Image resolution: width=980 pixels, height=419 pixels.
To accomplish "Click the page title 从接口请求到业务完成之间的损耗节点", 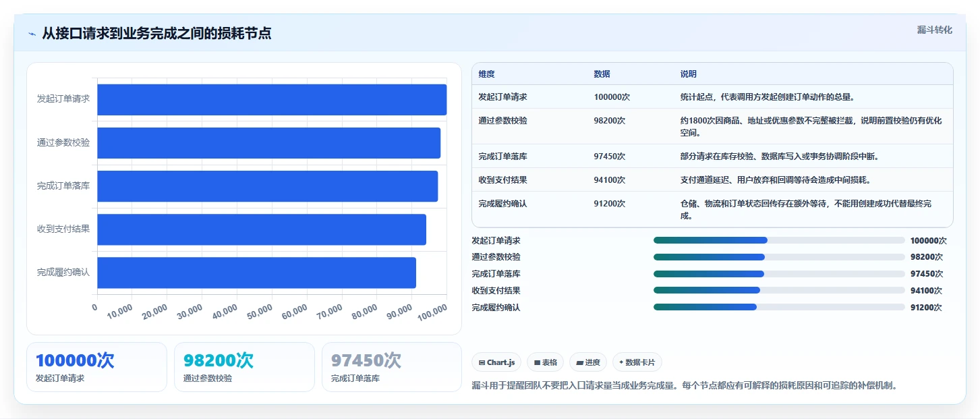I will coord(156,33).
